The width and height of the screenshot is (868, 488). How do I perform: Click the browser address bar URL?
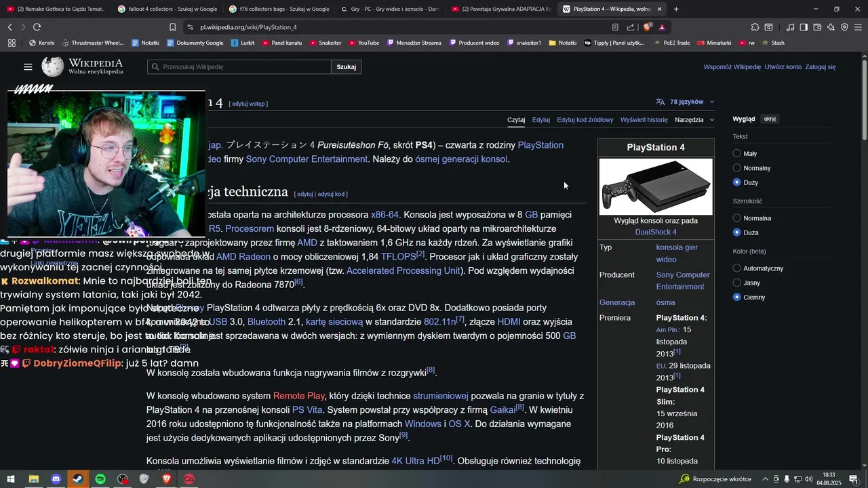(x=248, y=27)
